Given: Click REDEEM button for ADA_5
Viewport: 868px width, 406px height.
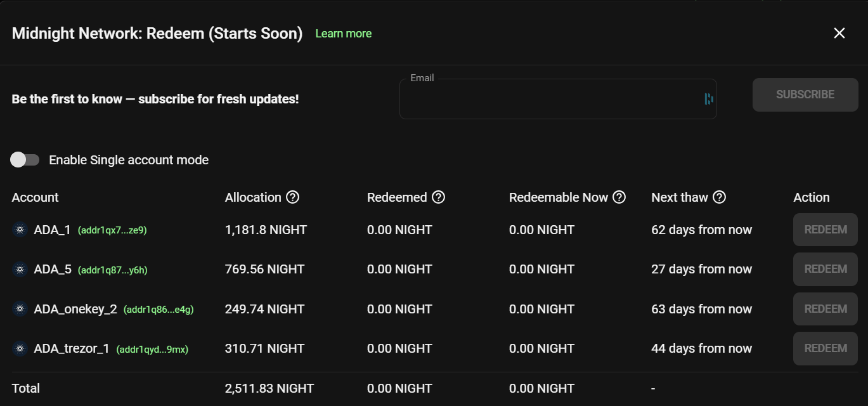Looking at the screenshot, I should point(826,269).
